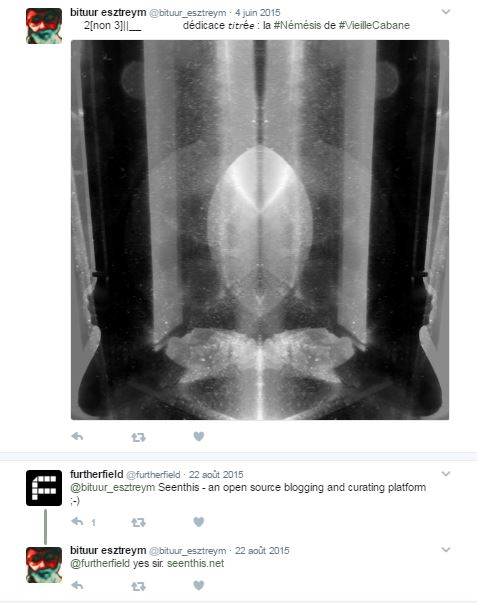Like furtherfield's Seenthis tweet

pos(198,522)
